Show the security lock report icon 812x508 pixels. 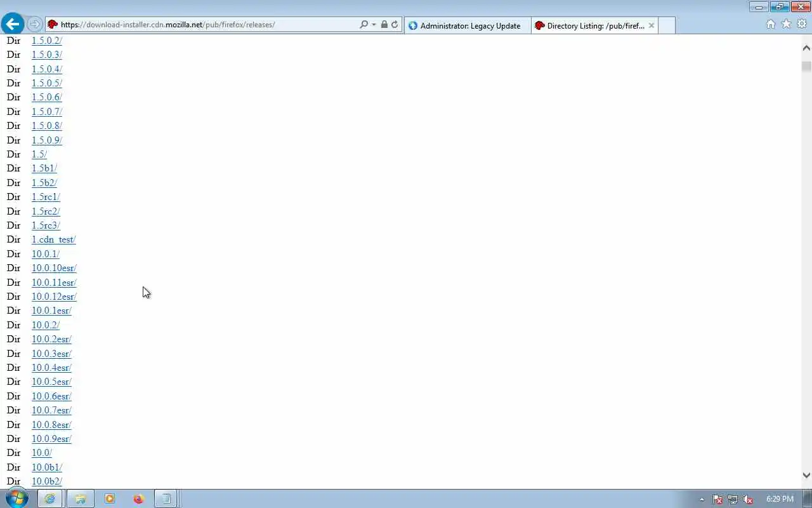tap(384, 24)
